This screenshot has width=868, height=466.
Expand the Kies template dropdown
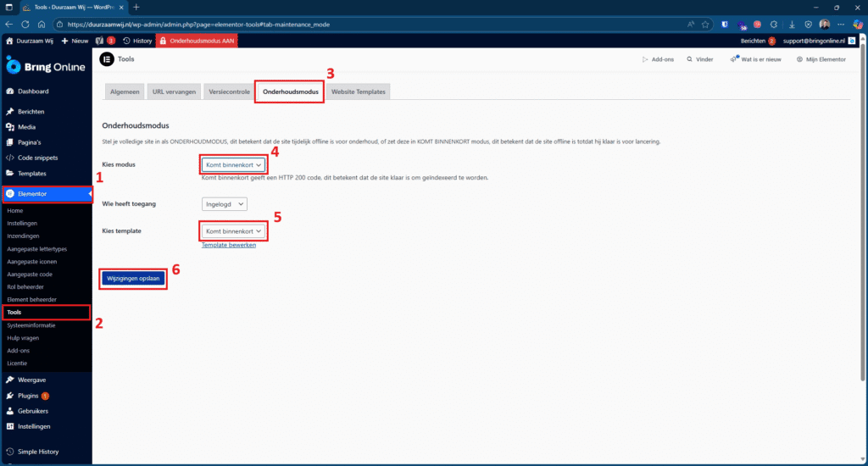tap(234, 230)
